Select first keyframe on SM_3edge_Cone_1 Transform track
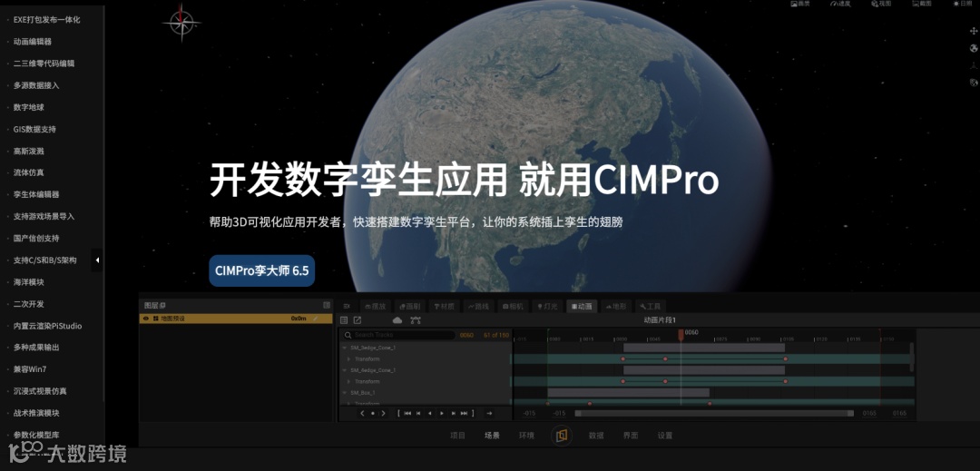This screenshot has height=471, width=980. pos(623,359)
